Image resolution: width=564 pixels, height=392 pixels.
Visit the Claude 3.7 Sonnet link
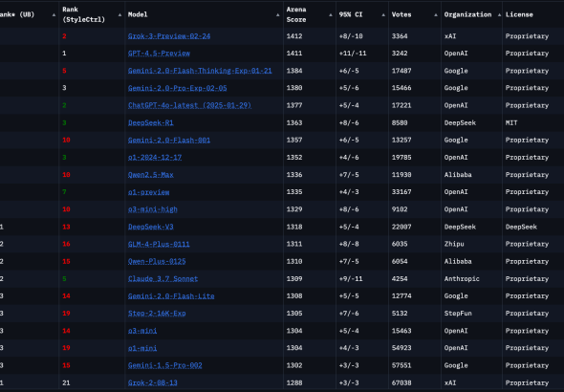(163, 279)
